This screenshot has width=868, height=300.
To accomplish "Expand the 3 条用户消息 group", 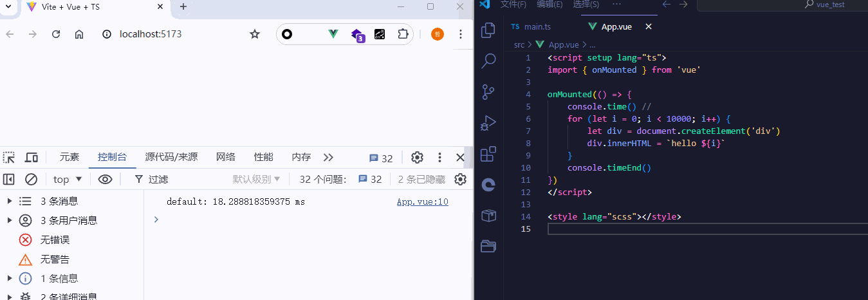I will (9, 221).
